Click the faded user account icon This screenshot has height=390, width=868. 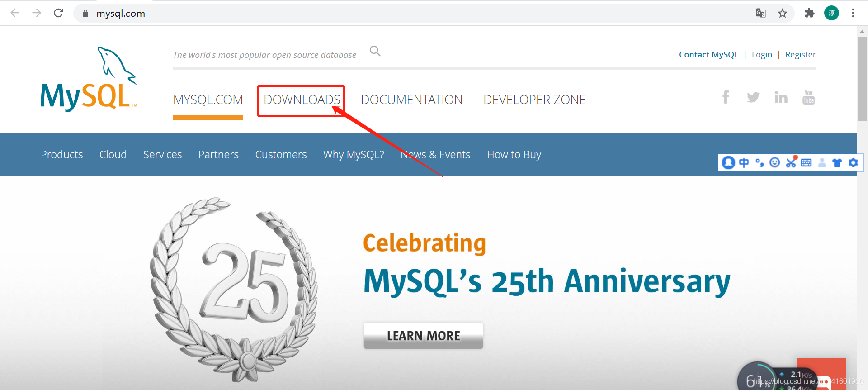tap(822, 162)
